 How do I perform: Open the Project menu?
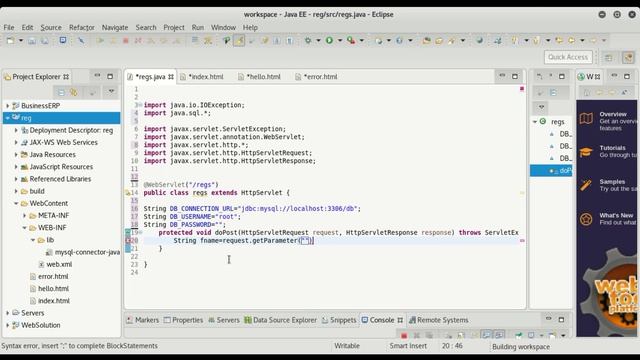(x=174, y=27)
